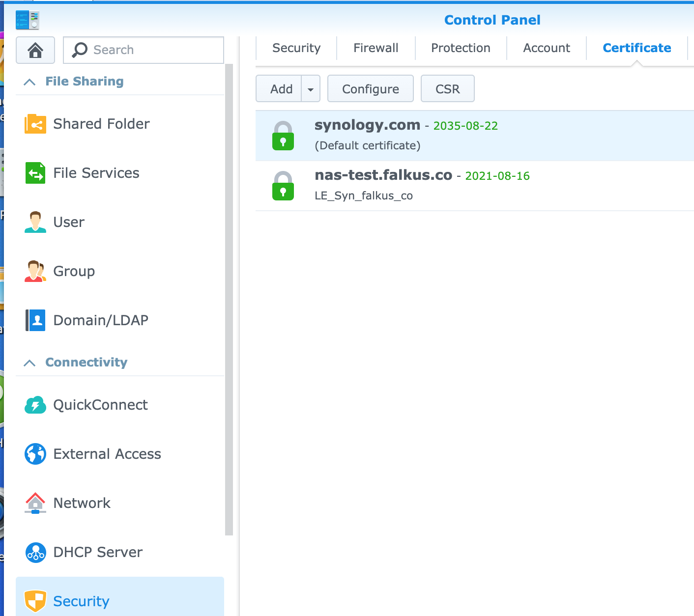The width and height of the screenshot is (694, 616).
Task: Select the Security shield icon
Action: [35, 600]
